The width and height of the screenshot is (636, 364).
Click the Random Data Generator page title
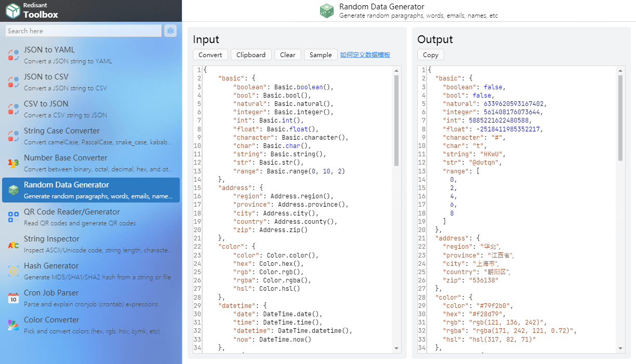pos(382,7)
